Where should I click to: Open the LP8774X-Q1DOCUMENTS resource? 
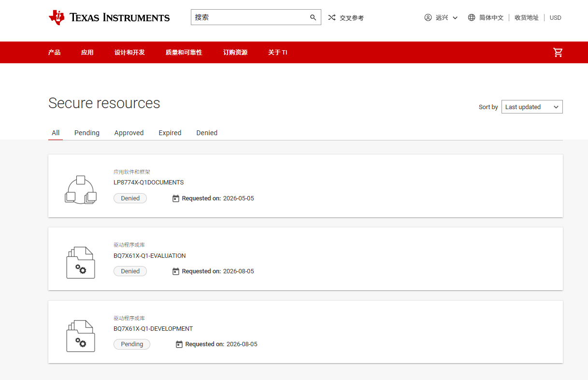[149, 183]
